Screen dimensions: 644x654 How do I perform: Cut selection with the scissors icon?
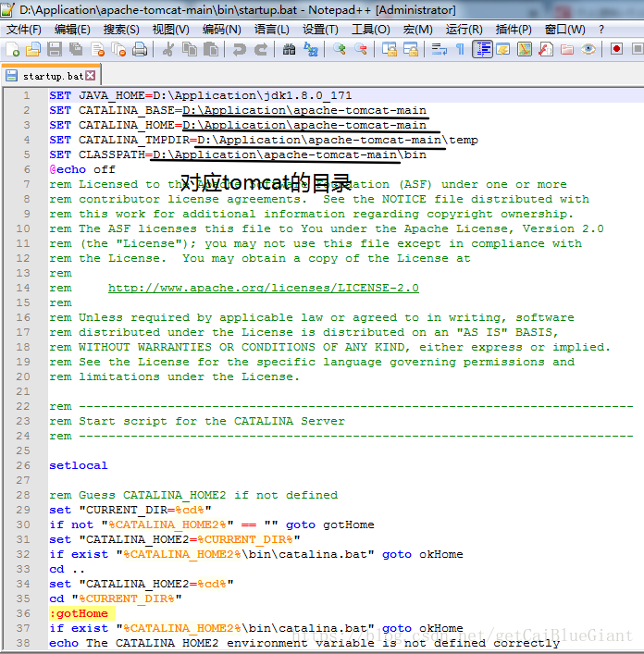pyautogui.click(x=168, y=49)
